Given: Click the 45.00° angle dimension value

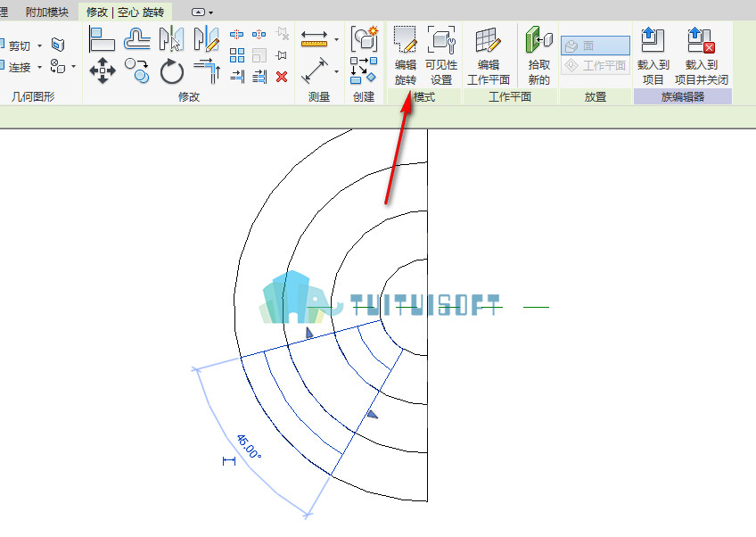Looking at the screenshot, I should point(249,446).
